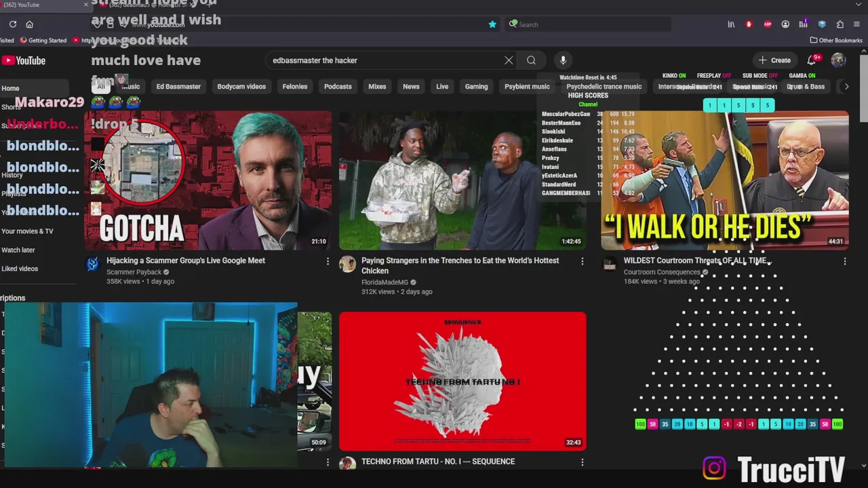This screenshot has height=488, width=868.
Task: Click the 358K views 1 day ago text
Action: tap(140, 281)
